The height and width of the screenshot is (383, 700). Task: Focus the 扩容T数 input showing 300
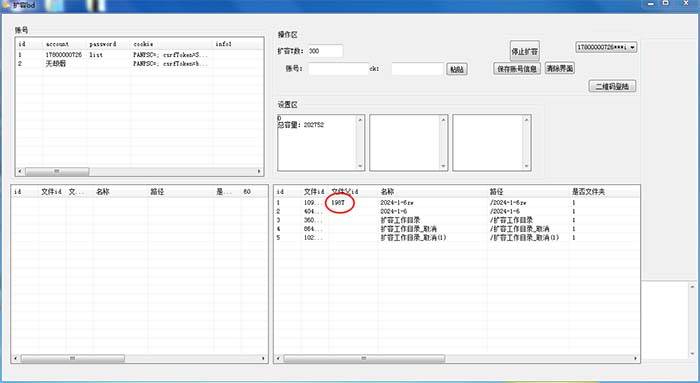[x=325, y=51]
